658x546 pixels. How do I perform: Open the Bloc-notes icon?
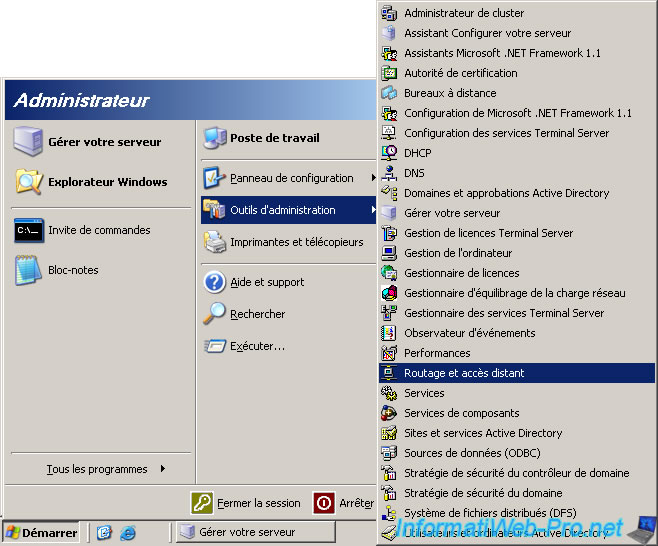click(28, 270)
